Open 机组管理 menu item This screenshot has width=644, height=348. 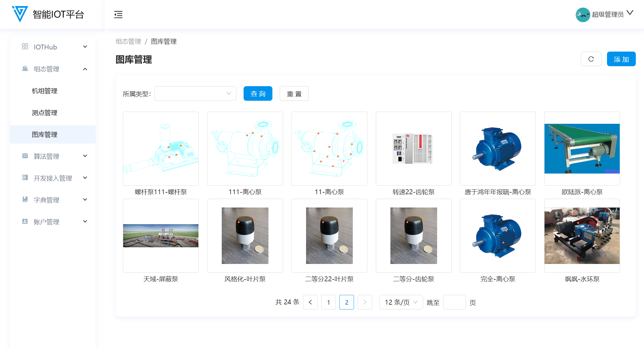coord(45,91)
